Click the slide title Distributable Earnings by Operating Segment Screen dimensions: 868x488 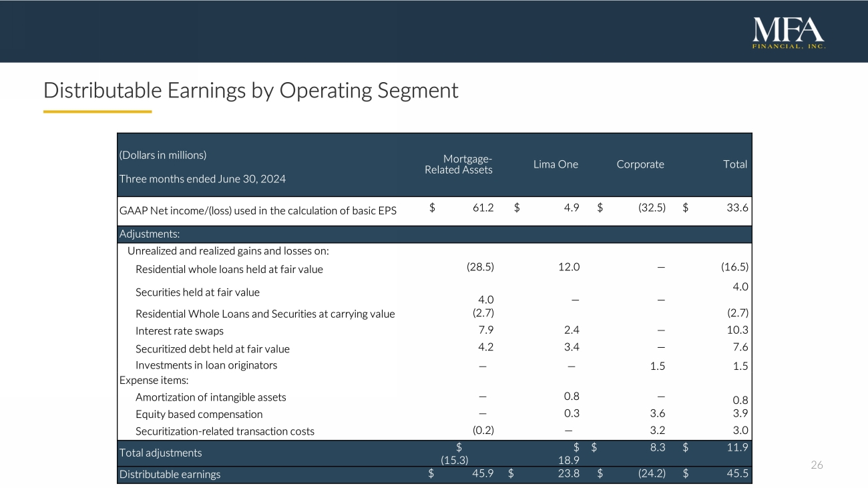251,90
